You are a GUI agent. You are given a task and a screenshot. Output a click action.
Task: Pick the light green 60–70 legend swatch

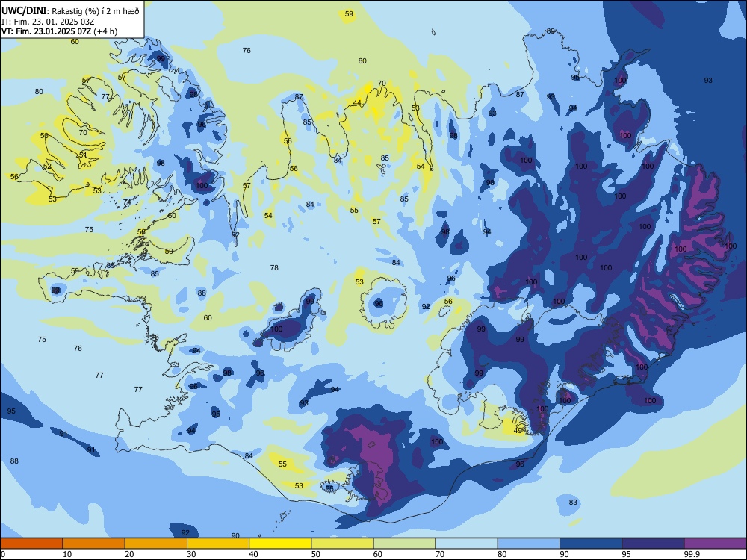[x=404, y=544]
